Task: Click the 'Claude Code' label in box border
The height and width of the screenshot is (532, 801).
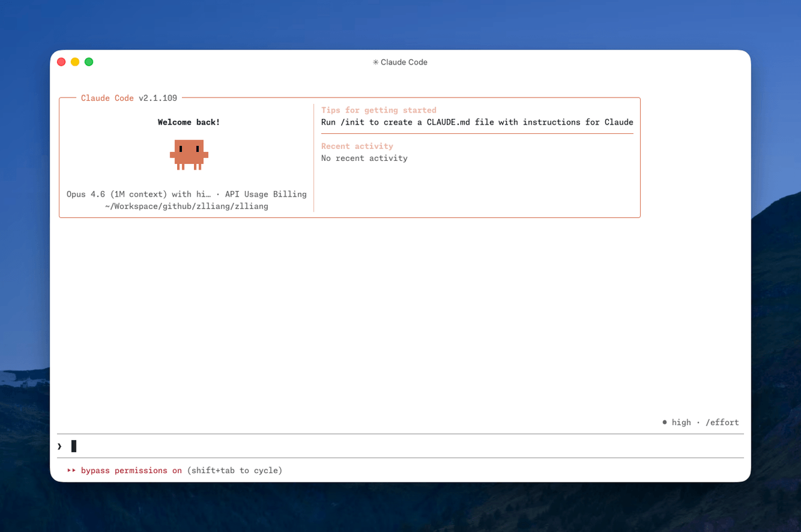Action: click(107, 98)
